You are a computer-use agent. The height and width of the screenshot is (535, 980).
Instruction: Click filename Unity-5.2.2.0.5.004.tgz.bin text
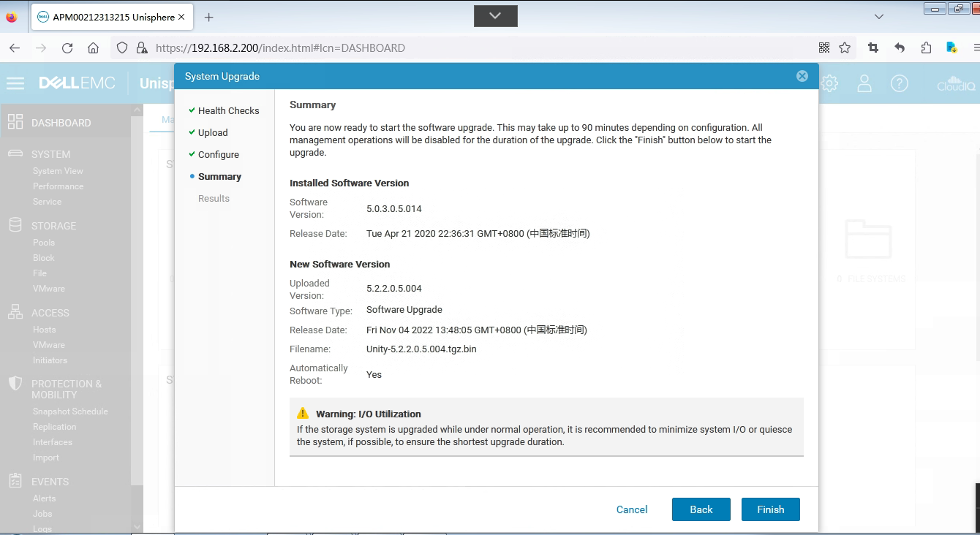pyautogui.click(x=421, y=349)
